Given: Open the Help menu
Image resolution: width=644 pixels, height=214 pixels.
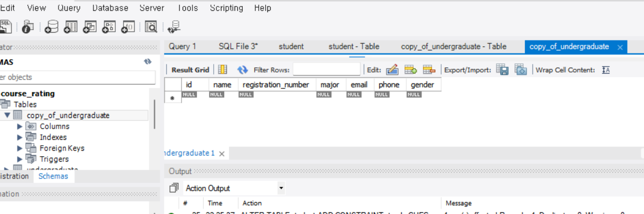Looking at the screenshot, I should click(x=262, y=8).
